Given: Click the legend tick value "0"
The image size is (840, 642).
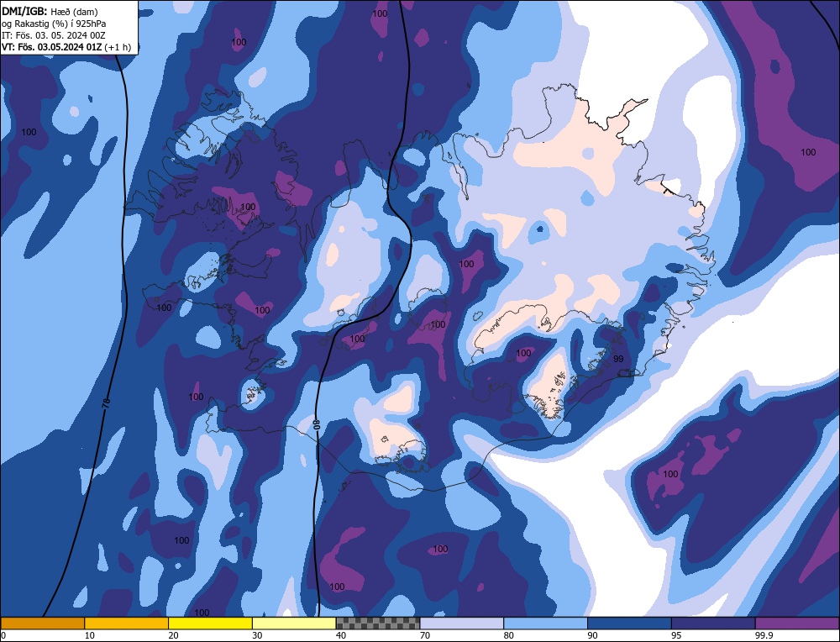Looking at the screenshot, I should pos(3,635).
